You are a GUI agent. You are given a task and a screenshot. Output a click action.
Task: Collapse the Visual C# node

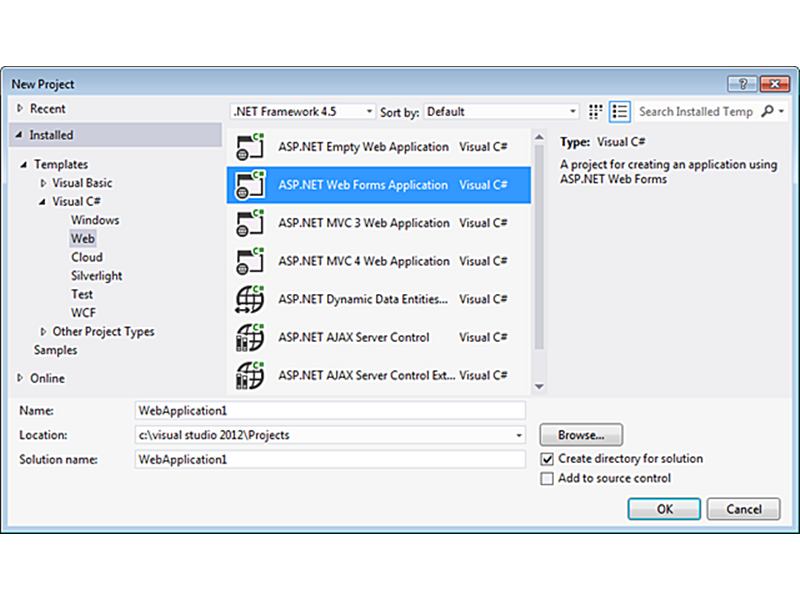(42, 202)
